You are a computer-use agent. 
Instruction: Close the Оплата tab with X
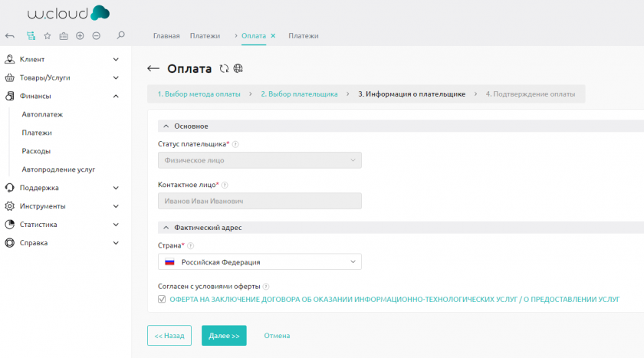(x=273, y=35)
